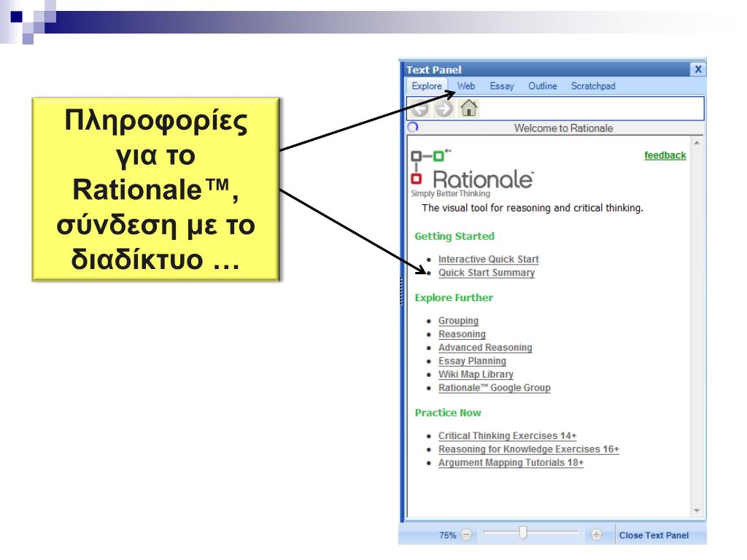Open the Reasoning link

click(x=462, y=334)
